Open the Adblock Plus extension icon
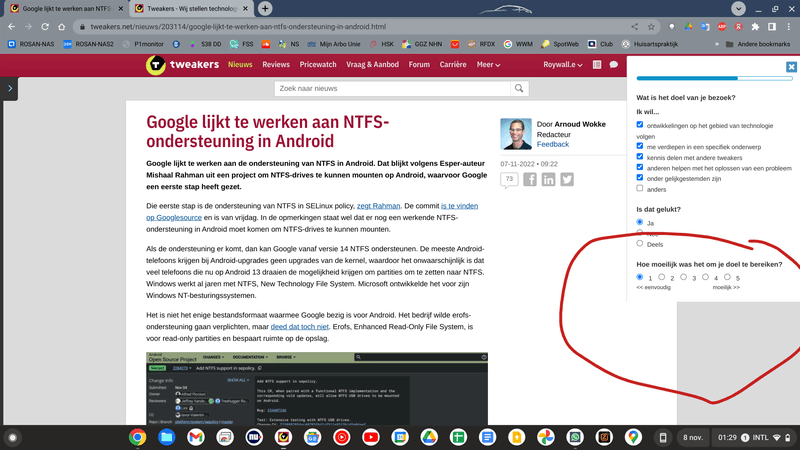Viewport: 800px width, 450px height. [x=721, y=27]
